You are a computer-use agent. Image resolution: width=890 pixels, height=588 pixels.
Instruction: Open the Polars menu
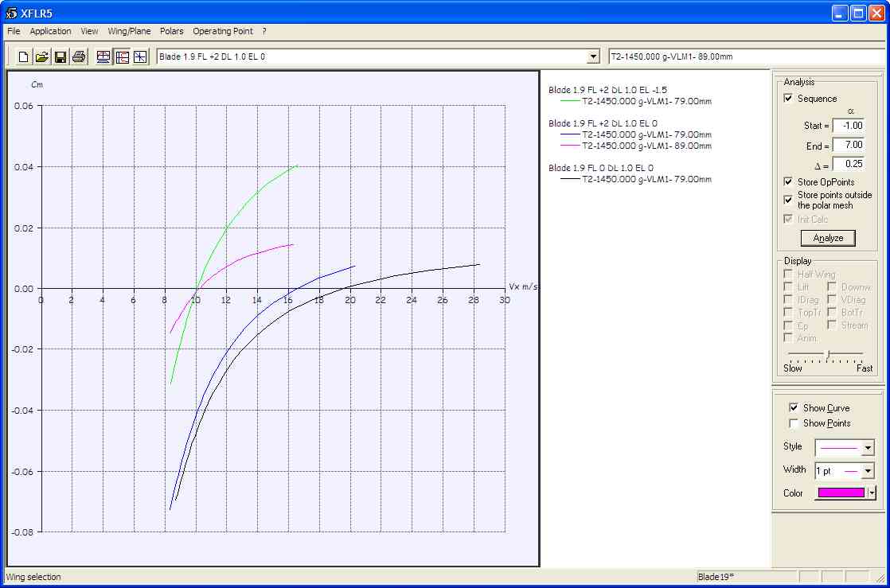tap(171, 31)
